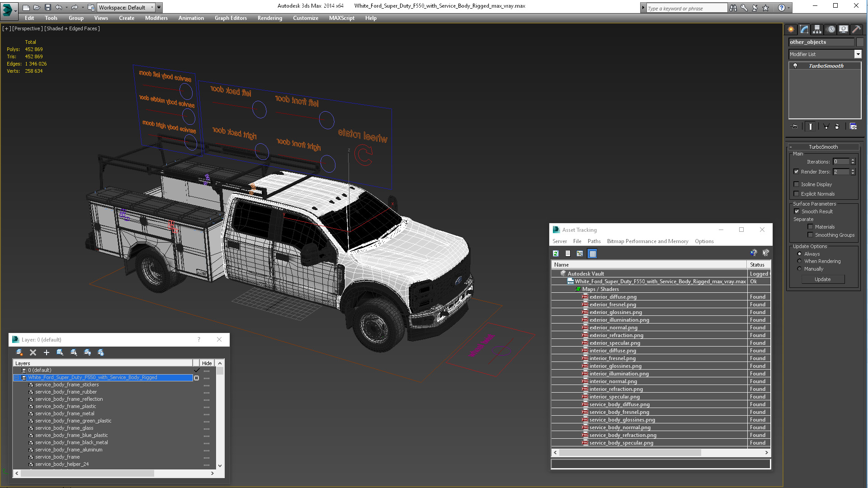Open the Display command panel tab
Screen dimensions: 868x488
843,29
